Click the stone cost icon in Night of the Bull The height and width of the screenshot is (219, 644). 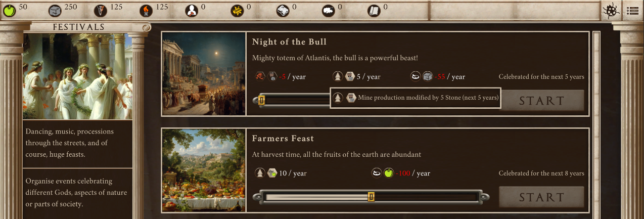click(x=428, y=76)
